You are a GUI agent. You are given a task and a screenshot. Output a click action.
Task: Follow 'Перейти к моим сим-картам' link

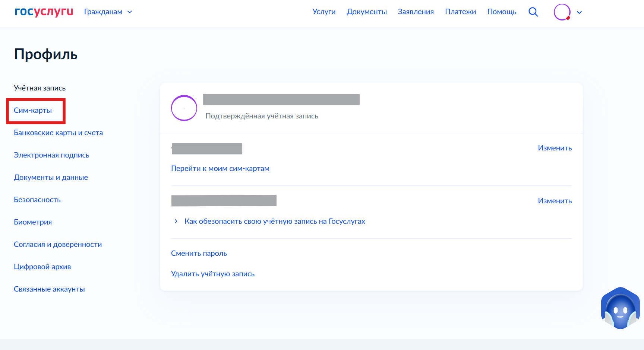point(220,169)
